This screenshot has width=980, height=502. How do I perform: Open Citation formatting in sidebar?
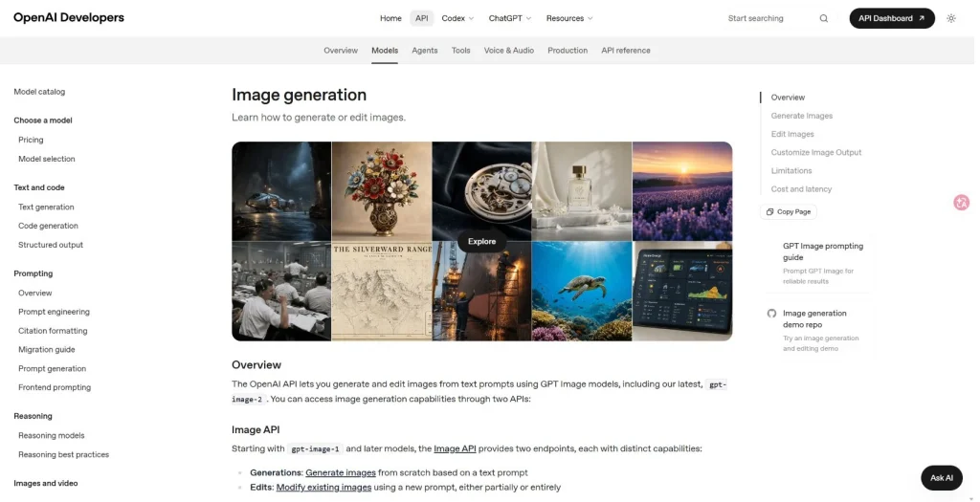click(x=53, y=331)
